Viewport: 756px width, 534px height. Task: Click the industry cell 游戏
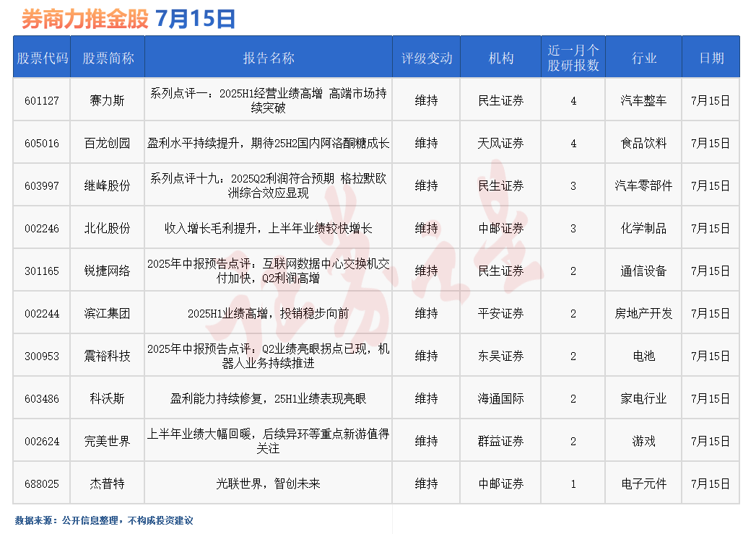pos(643,440)
